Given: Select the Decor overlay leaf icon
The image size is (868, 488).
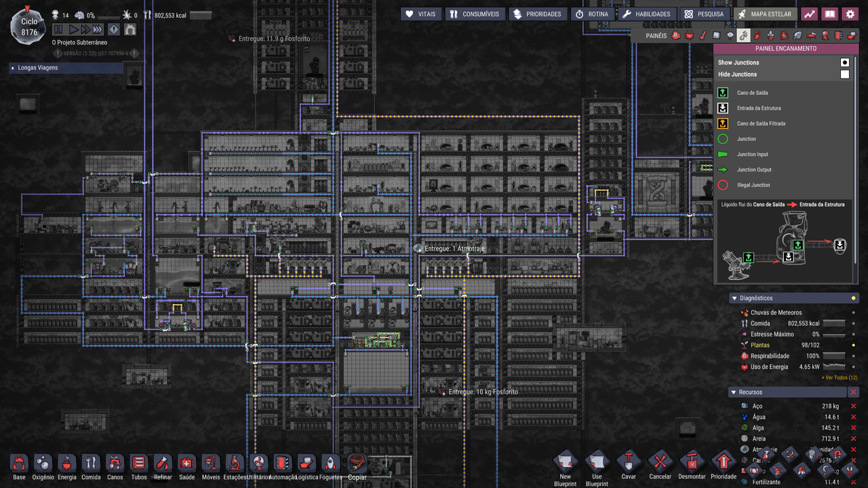Looking at the screenshot, I should 797,35.
